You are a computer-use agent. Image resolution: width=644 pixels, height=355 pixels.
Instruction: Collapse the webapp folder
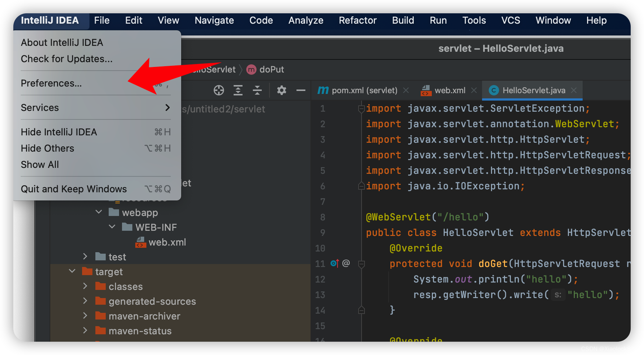tap(99, 212)
